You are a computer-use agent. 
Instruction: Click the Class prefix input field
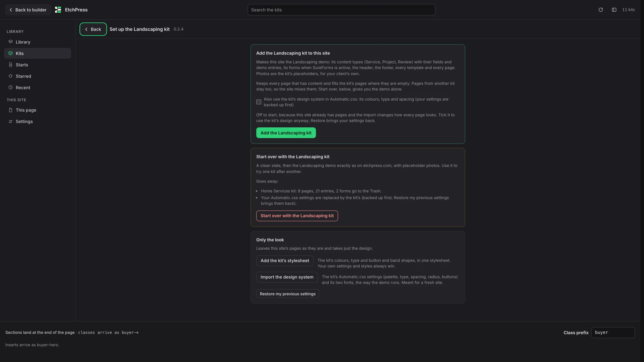pyautogui.click(x=613, y=333)
